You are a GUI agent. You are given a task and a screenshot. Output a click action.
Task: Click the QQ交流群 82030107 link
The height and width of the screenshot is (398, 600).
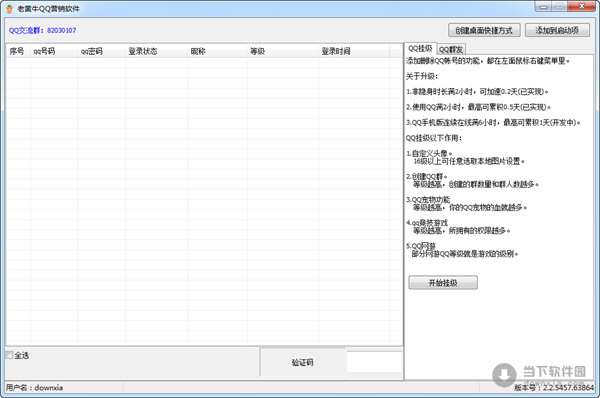pos(42,30)
